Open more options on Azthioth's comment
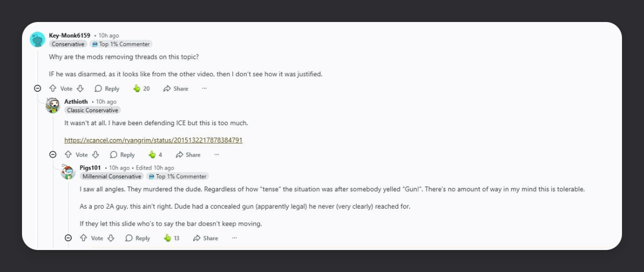Screen dimensions: 644x272 217,155
